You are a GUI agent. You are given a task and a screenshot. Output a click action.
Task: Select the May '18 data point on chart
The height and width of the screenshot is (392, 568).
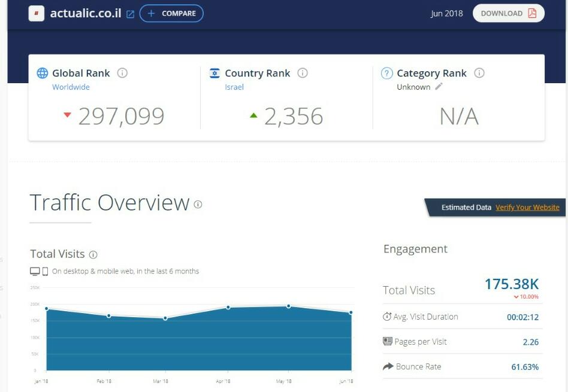coord(289,306)
